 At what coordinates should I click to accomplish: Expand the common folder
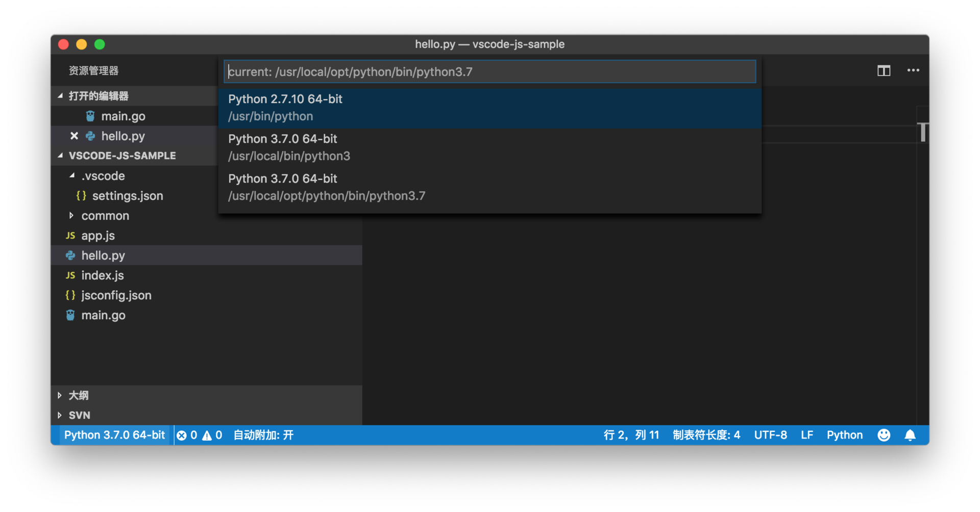tap(71, 216)
